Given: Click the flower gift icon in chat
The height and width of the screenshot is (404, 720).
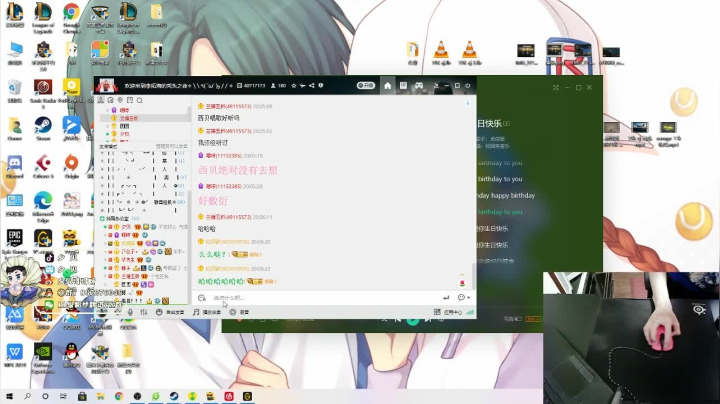Looking at the screenshot, I should [462, 281].
